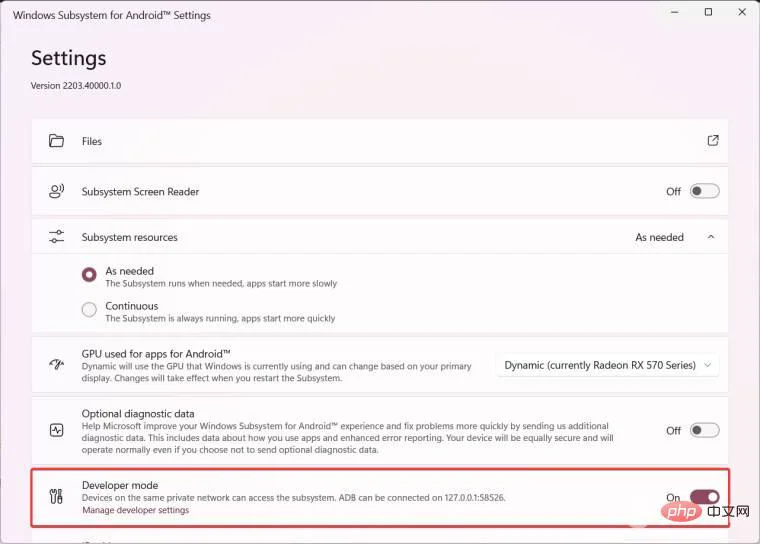Turn off Developer mode switch
Image resolution: width=760 pixels, height=544 pixels.
[704, 496]
